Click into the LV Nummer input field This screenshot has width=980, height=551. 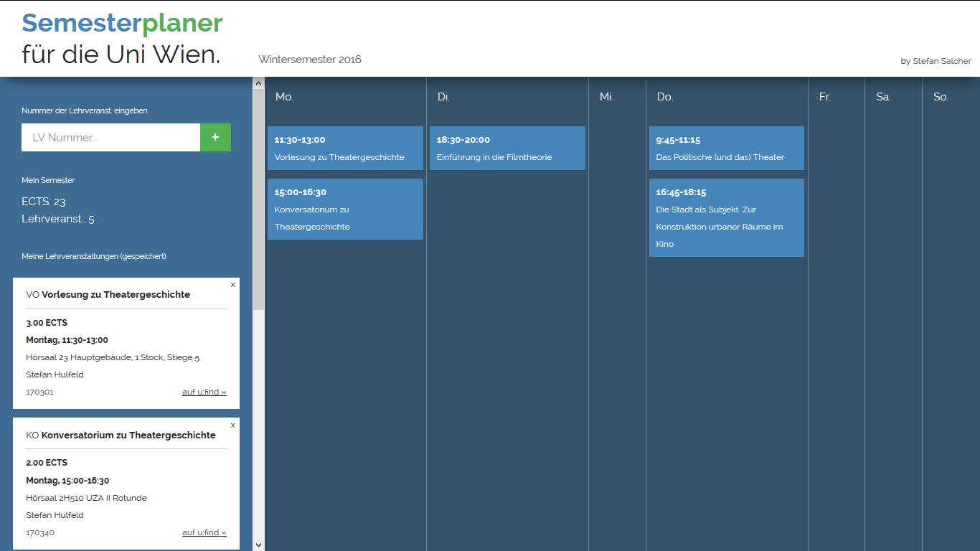(110, 137)
